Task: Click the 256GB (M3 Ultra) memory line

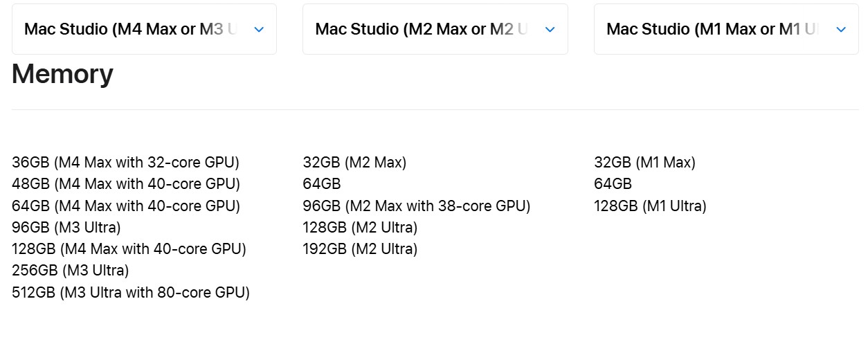Action: pos(71,270)
